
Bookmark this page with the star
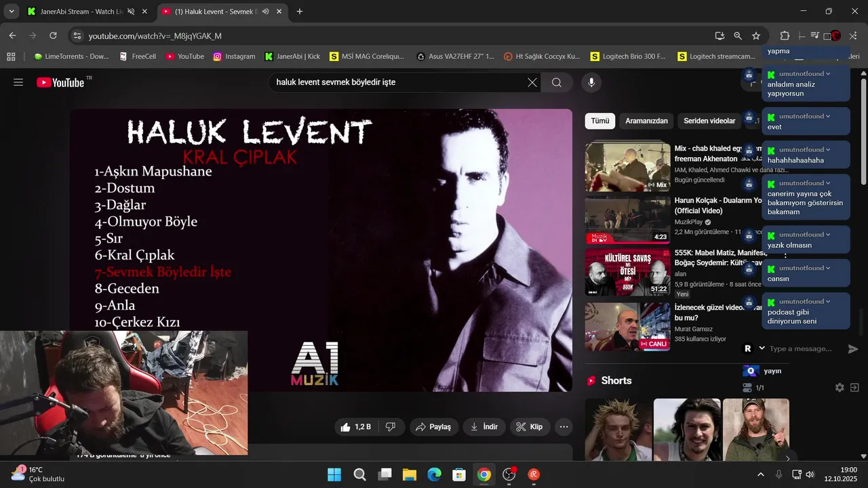click(756, 35)
